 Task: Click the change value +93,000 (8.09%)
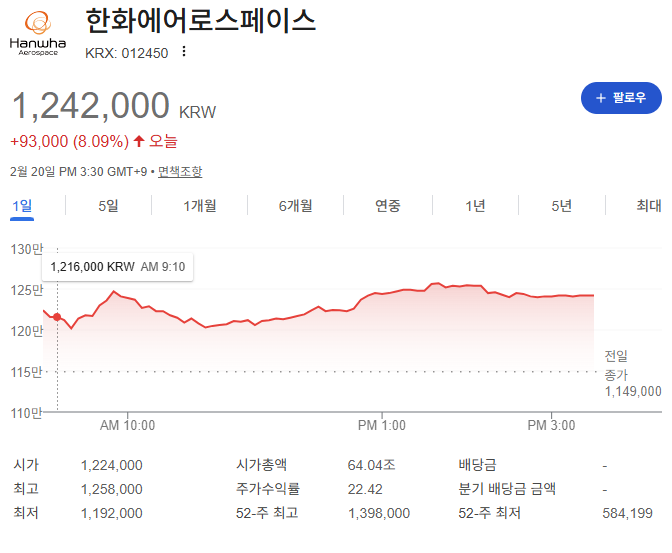(x=69, y=141)
